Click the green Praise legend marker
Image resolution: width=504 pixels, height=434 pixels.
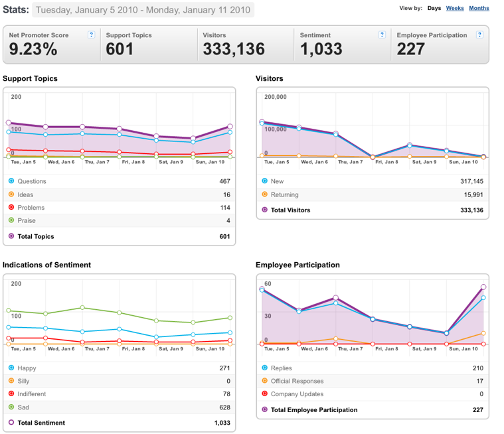(x=11, y=220)
